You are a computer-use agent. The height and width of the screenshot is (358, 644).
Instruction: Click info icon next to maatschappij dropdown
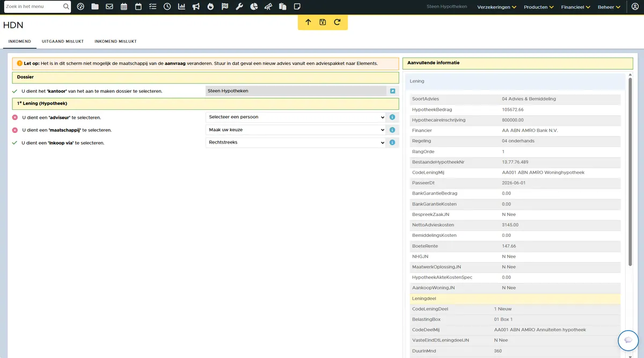[x=392, y=130]
